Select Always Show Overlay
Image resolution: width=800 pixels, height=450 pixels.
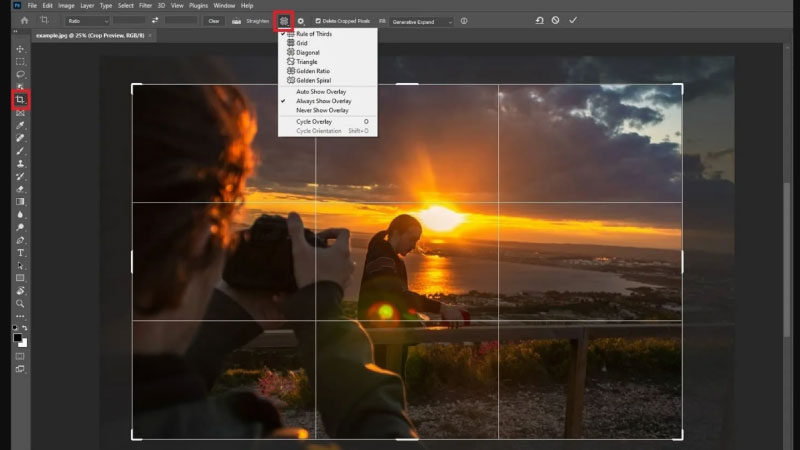tap(328, 101)
